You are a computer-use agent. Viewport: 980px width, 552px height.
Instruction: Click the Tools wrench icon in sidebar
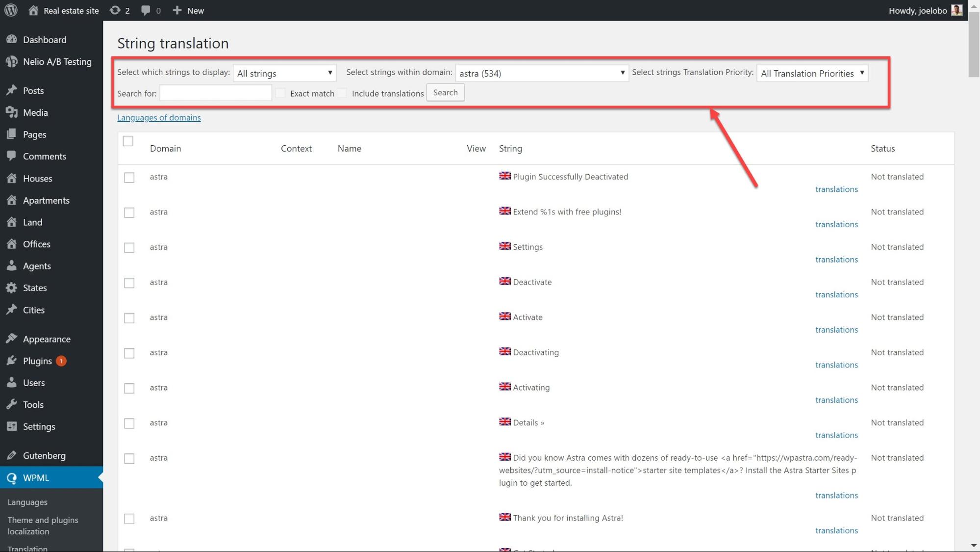[x=12, y=405]
